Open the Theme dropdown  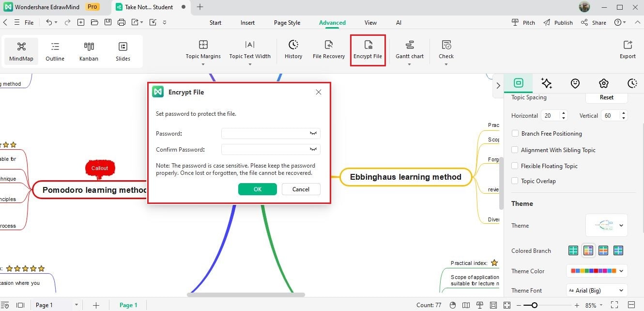607,225
